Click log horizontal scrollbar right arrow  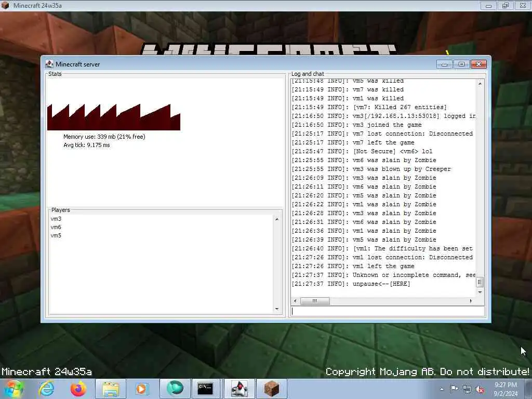pos(471,301)
